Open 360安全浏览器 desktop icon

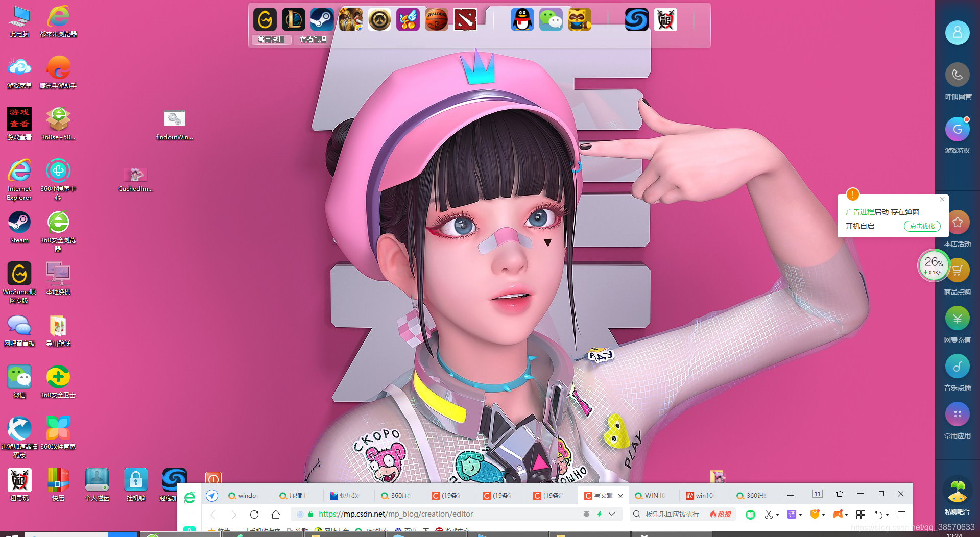pos(58,231)
